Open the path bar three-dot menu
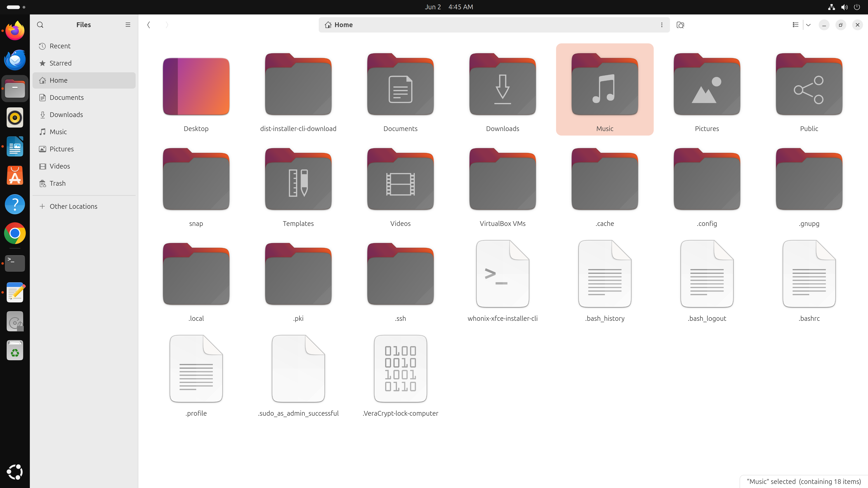This screenshot has height=488, width=868. tap(661, 25)
